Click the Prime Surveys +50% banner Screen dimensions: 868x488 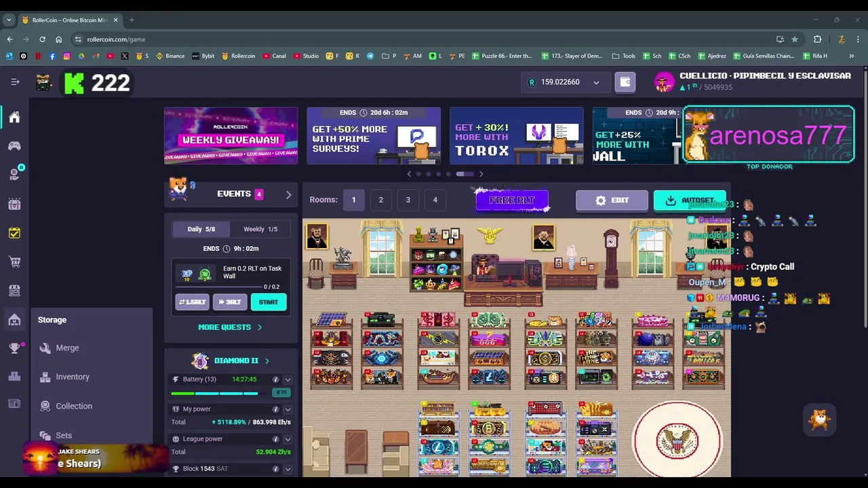tap(374, 136)
